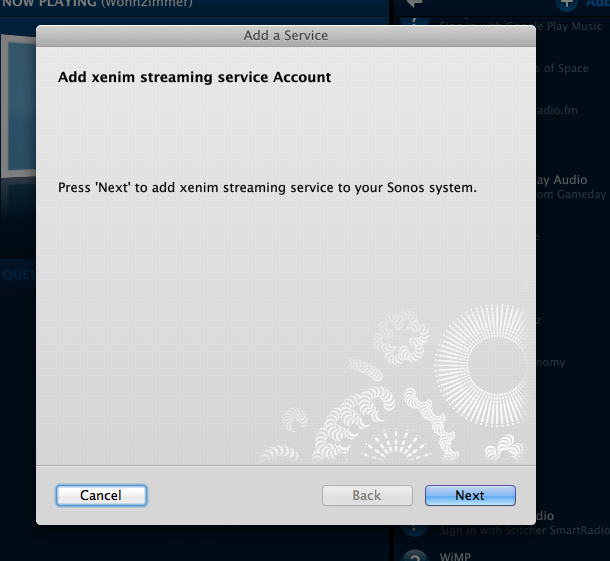Click the Queue tab behind the dialog
Viewport: 610px width, 561px height.
pos(18,275)
